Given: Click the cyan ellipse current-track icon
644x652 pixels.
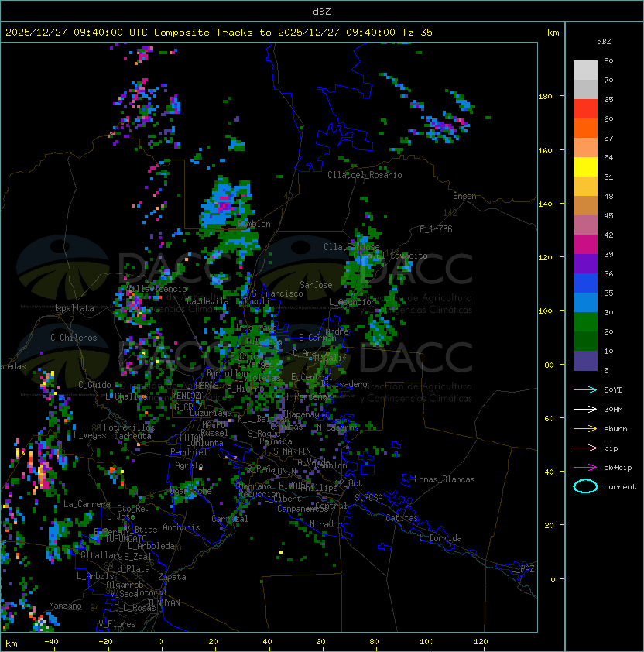Looking at the screenshot, I should 585,486.
